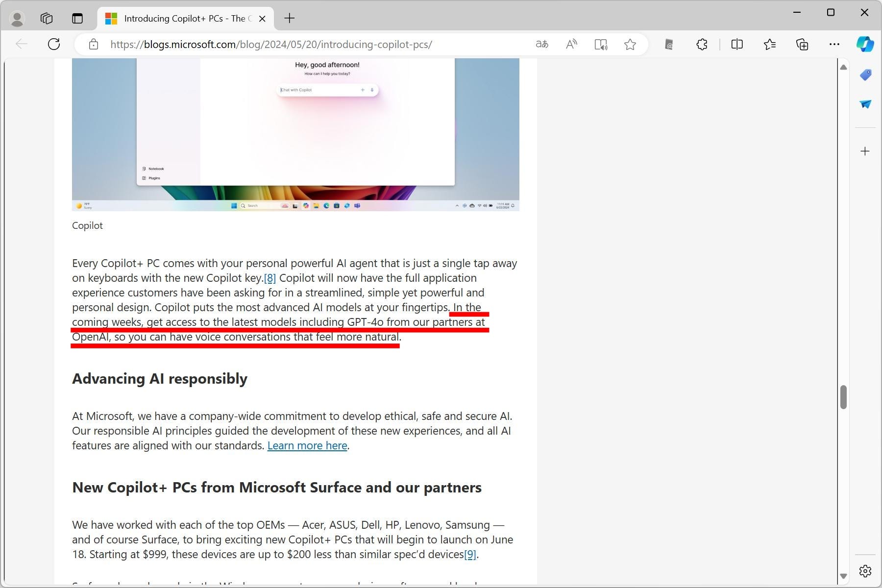Image resolution: width=882 pixels, height=588 pixels.
Task: Follow the [9] footnote link
Action: point(470,554)
